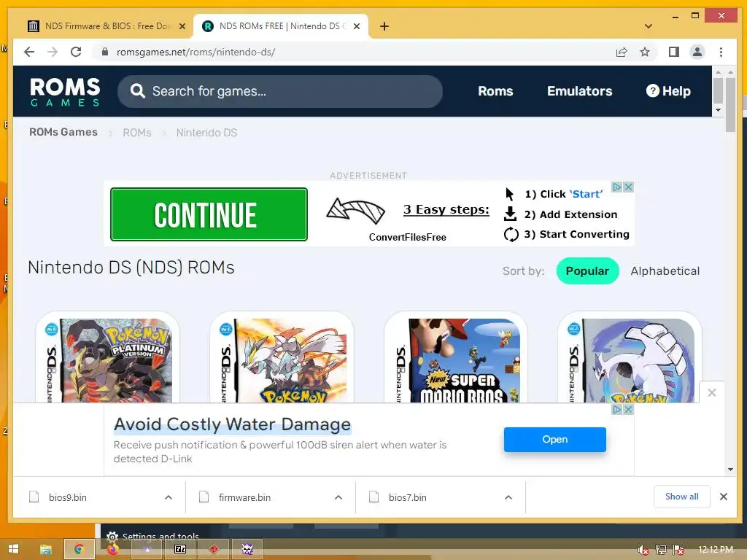Click the bottom scroll down arrow
Screen dimensions: 747x560
pyautogui.click(x=731, y=470)
